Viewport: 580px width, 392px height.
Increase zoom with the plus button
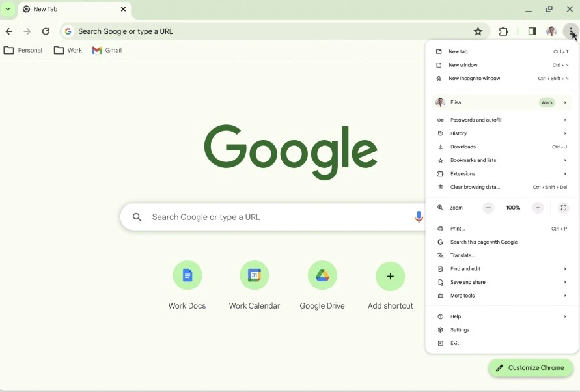pyautogui.click(x=538, y=208)
